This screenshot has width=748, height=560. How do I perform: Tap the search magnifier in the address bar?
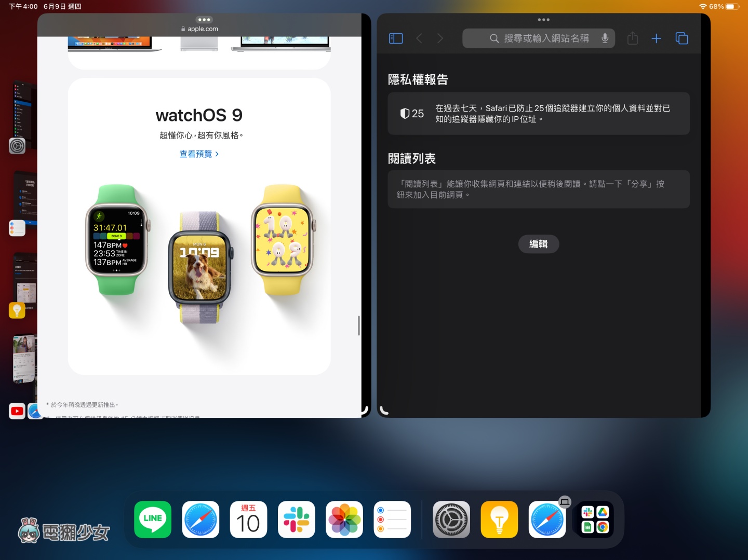click(495, 38)
